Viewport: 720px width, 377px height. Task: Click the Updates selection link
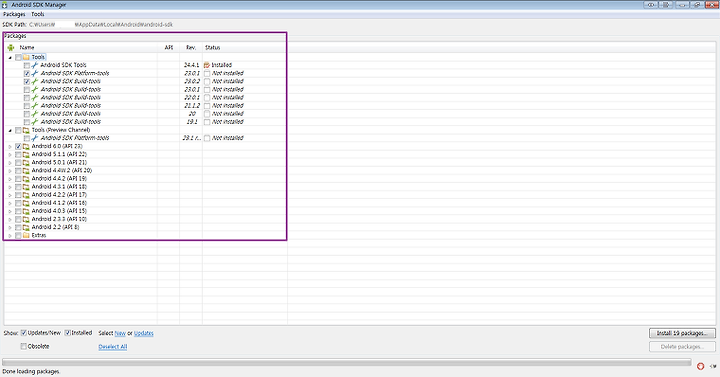coord(144,333)
